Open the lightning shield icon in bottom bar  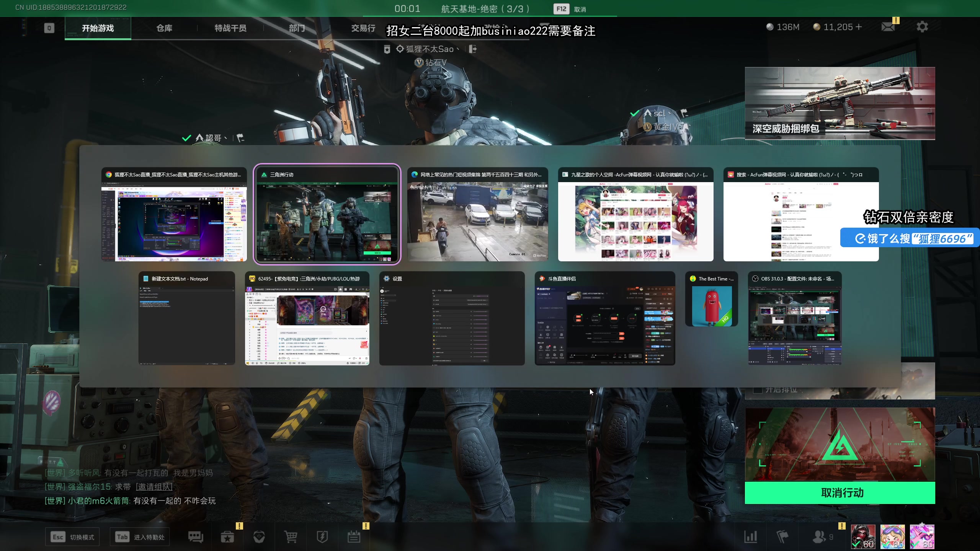click(x=322, y=537)
